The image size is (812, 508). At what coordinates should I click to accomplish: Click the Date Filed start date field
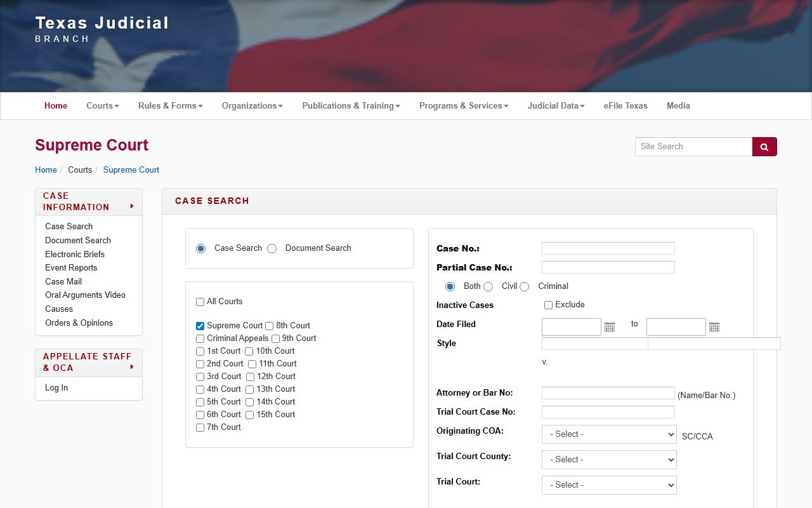click(572, 327)
